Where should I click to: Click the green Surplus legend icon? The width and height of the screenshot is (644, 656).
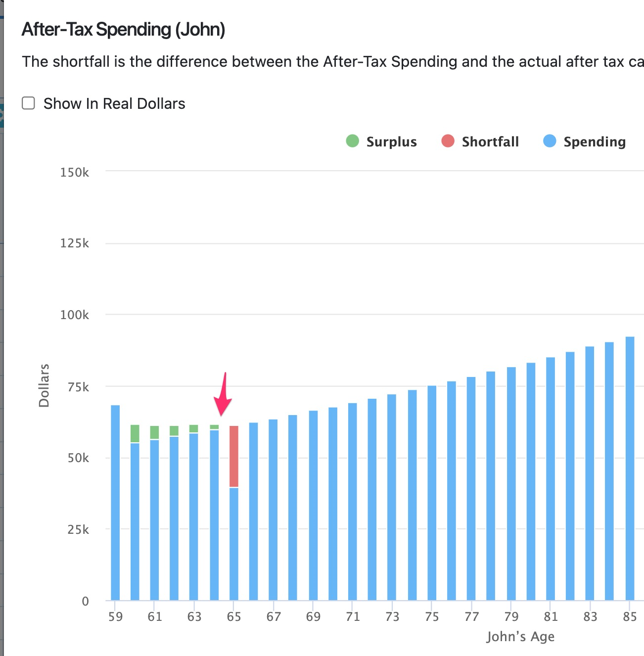(x=352, y=141)
